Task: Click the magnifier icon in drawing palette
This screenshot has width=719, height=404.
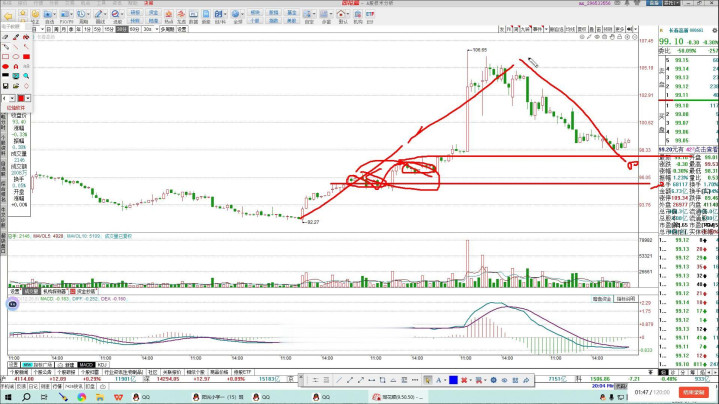Action: (26, 76)
